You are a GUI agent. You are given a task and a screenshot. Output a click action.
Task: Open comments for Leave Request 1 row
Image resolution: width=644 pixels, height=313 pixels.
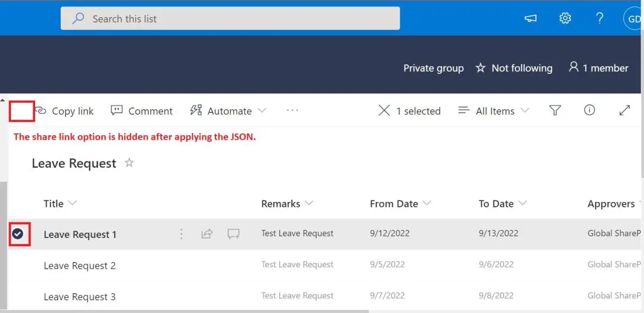point(233,234)
